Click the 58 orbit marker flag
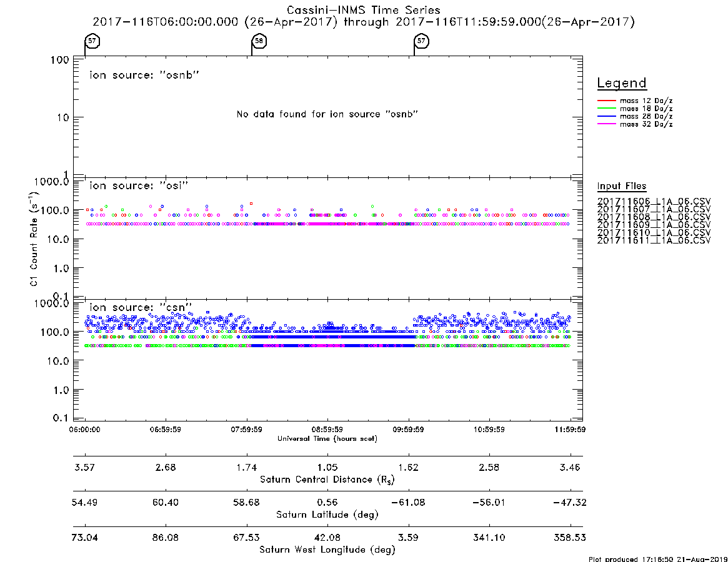Screen dimensions: 728x562 (x=259, y=41)
